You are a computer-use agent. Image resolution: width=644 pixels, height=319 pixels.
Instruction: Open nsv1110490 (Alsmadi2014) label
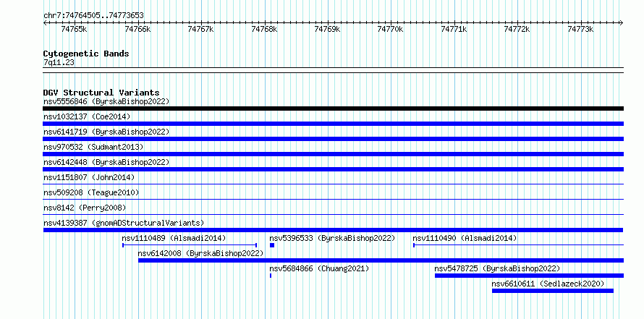pos(465,238)
